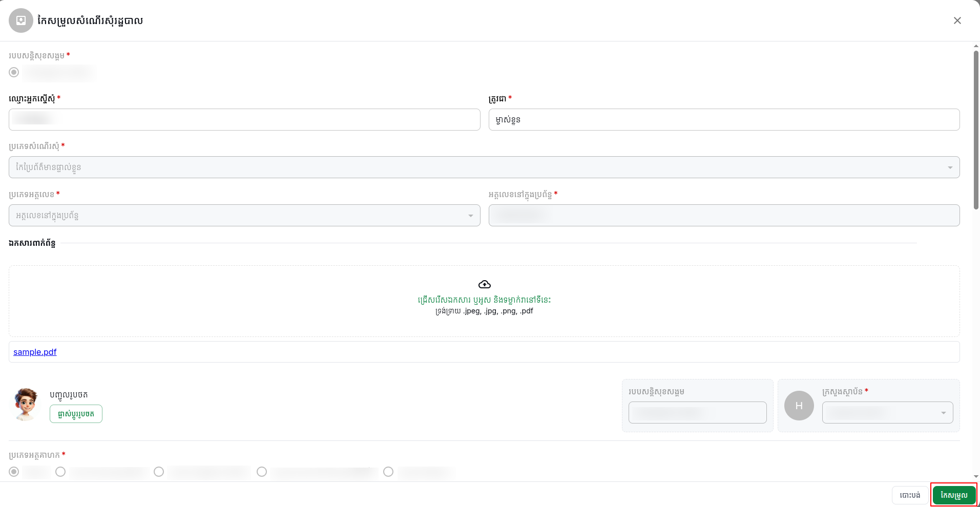The image size is (980, 507).
Task: Select the first ប្រភេទអត្តគាហក radio option
Action: [14, 472]
